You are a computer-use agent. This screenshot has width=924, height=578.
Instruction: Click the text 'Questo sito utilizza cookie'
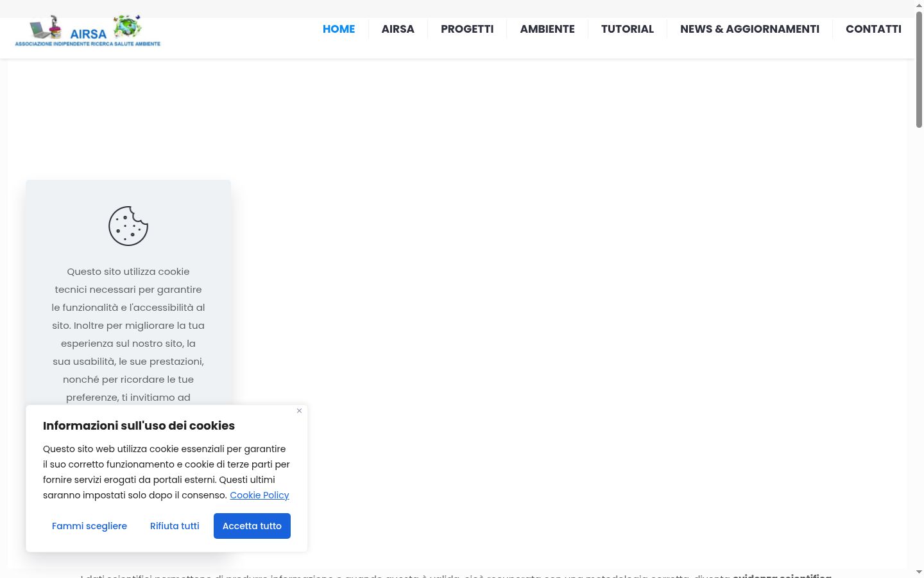coord(128,272)
